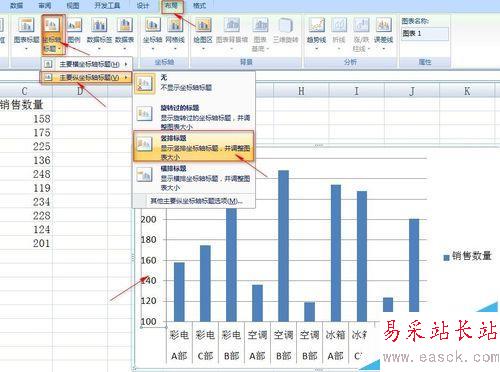This screenshot has height=372, width=500.
Task: Select cell with value 119
Action: click(x=26, y=188)
